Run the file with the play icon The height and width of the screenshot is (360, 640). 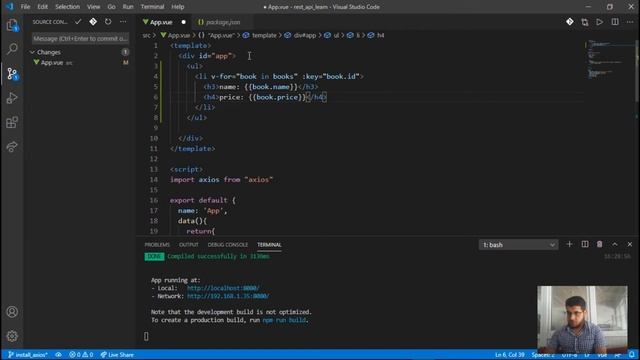point(600,22)
